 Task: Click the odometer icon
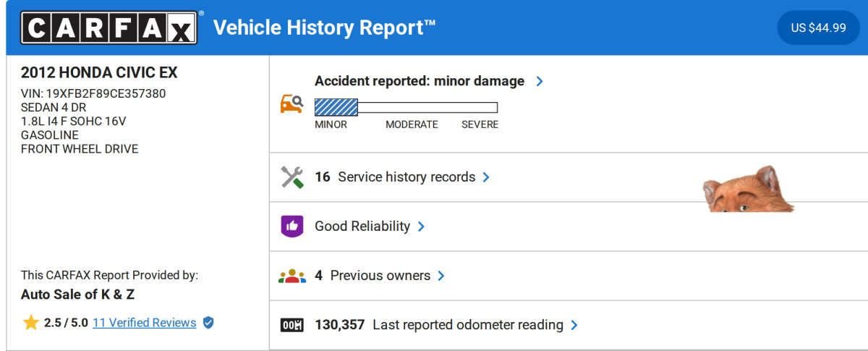292,325
